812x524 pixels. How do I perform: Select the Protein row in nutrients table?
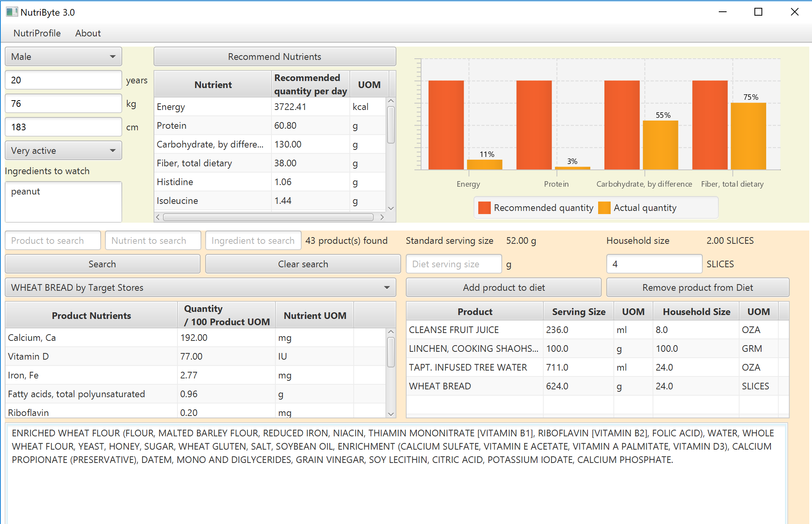tap(270, 126)
